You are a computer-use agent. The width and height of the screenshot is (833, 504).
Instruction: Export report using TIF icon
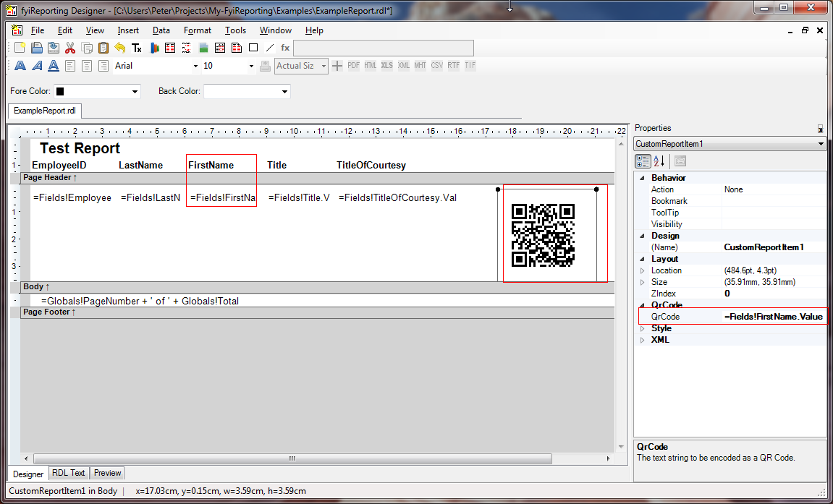[470, 65]
